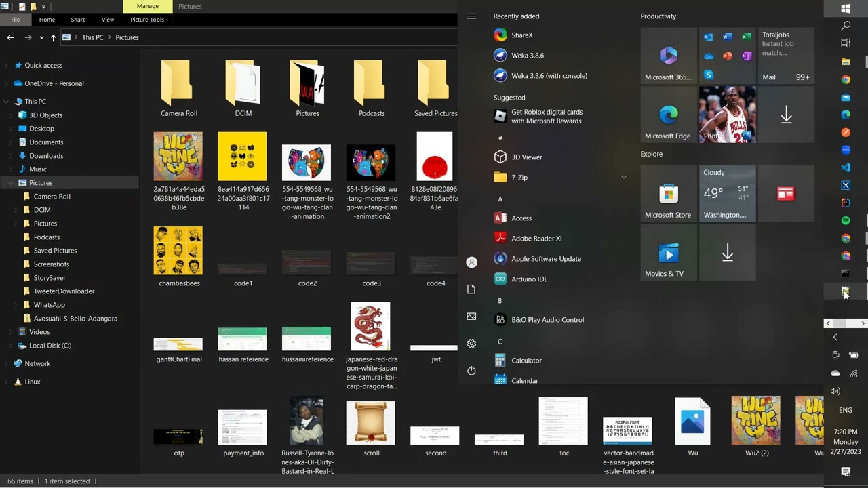The width and height of the screenshot is (868, 488).
Task: Expand Quick access in navigation pane
Action: pyautogui.click(x=7, y=66)
